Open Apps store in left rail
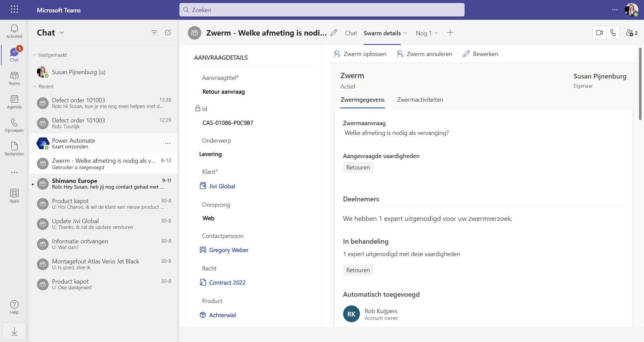Image resolution: width=644 pixels, height=342 pixels. [x=14, y=196]
